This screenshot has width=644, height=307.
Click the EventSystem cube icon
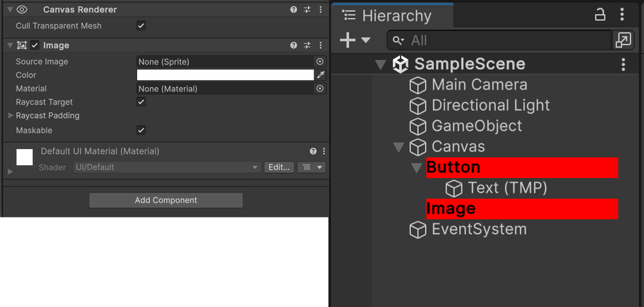(418, 230)
